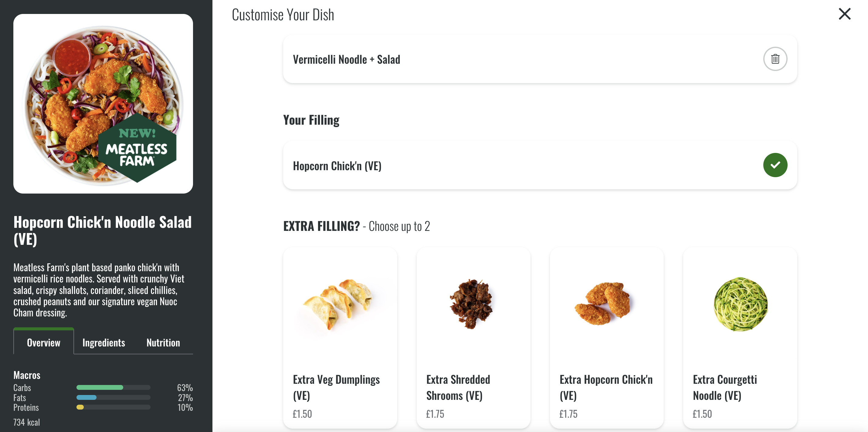Click the trash icon to remove Vermicelli Noodle + Salad

[775, 59]
